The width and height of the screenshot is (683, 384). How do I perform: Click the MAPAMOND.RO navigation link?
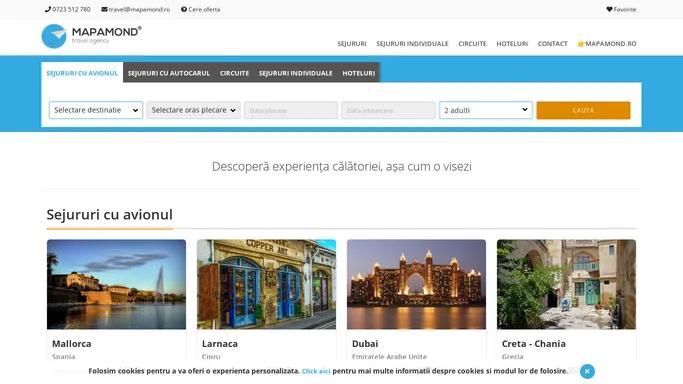click(607, 44)
